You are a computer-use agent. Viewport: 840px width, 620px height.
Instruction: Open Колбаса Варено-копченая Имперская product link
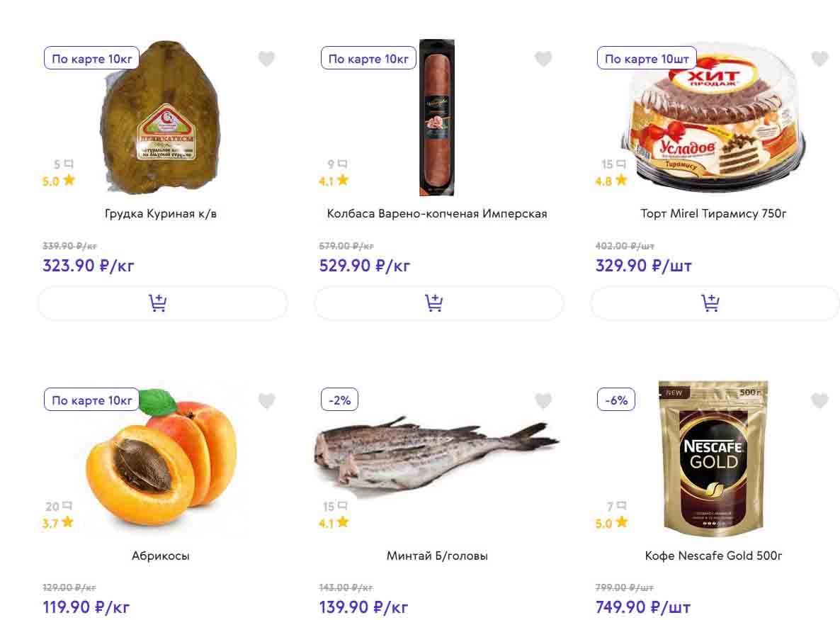[x=437, y=213]
